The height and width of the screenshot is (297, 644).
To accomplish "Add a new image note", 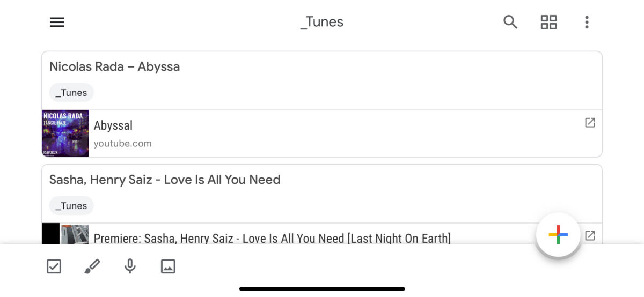I will pos(168,266).
